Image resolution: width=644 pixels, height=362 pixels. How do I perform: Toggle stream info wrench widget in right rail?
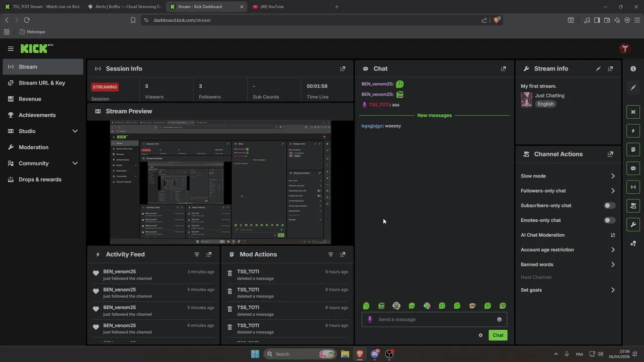pyautogui.click(x=633, y=224)
